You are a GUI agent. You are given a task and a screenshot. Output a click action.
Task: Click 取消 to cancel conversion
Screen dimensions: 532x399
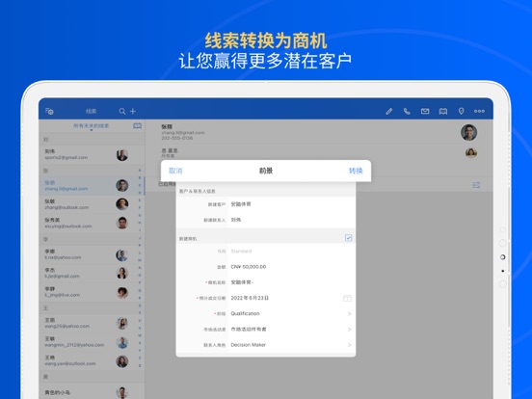tap(175, 171)
